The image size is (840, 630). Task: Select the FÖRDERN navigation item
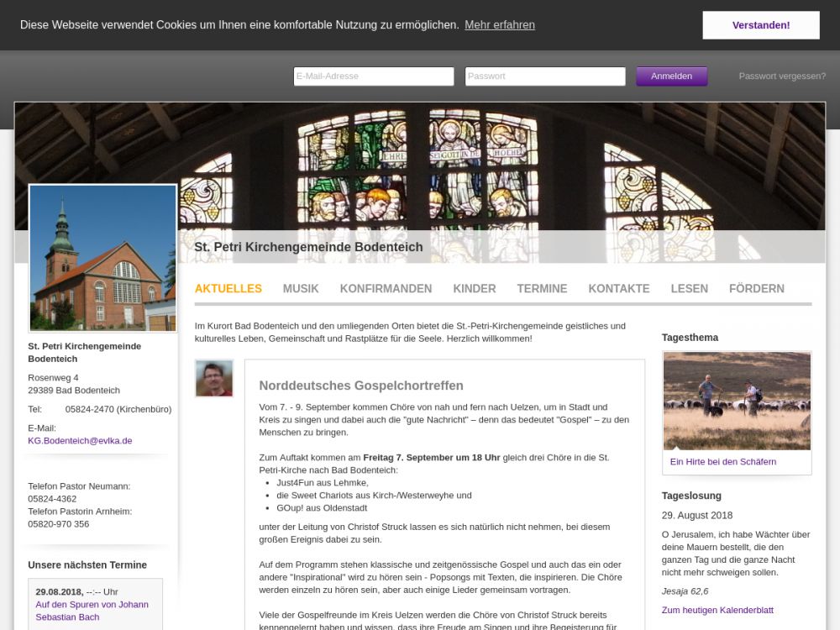tap(756, 289)
